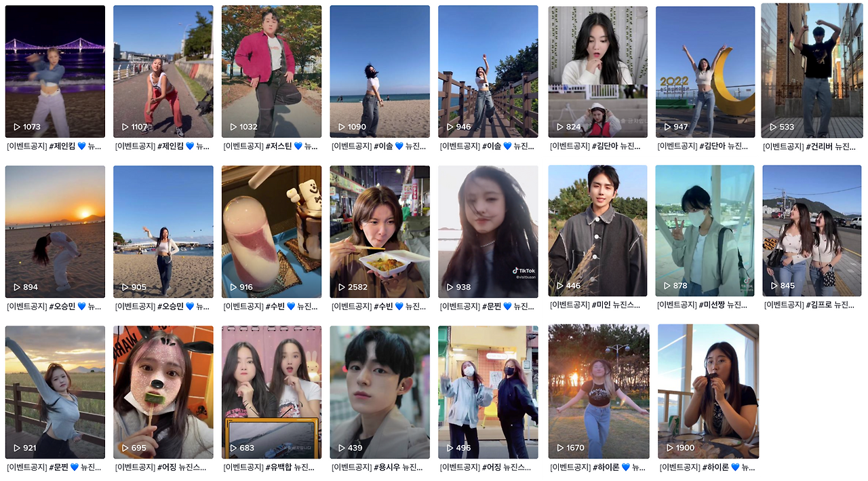
Task: Open the two masked dancers thumbnail
Action: pos(488,392)
